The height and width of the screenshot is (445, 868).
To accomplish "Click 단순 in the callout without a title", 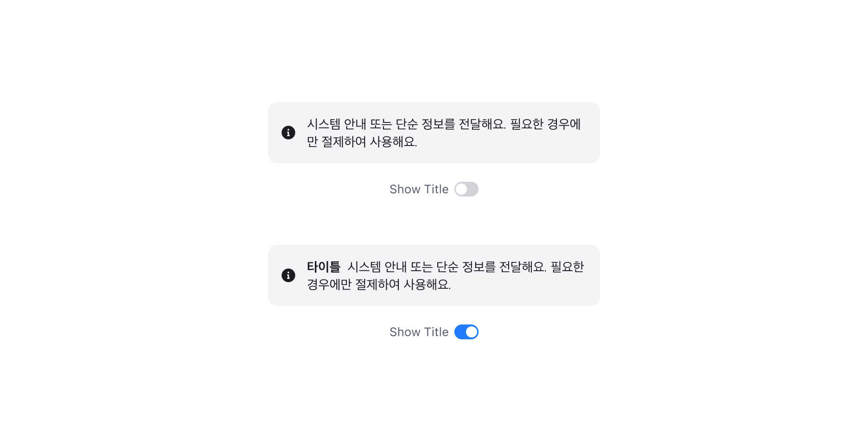I will (407, 124).
